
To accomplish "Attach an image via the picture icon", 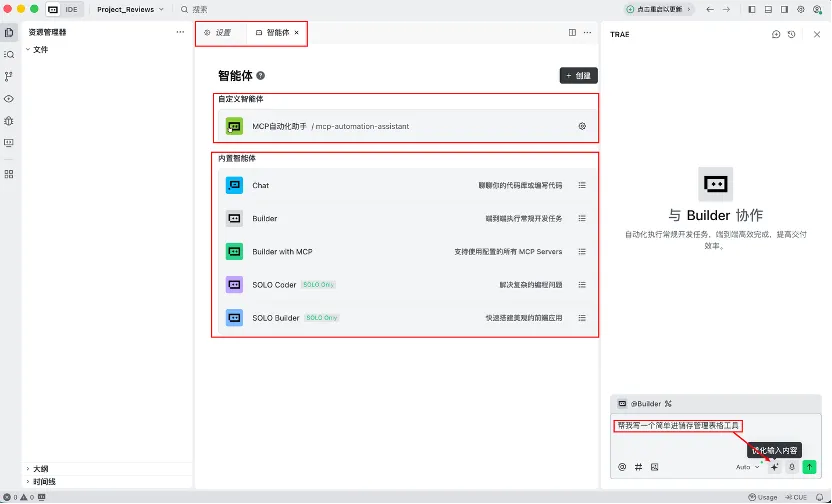I will [x=654, y=467].
